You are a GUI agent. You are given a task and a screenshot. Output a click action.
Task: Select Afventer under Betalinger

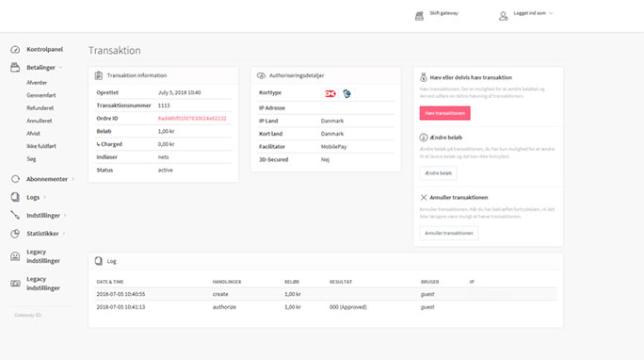tap(37, 83)
